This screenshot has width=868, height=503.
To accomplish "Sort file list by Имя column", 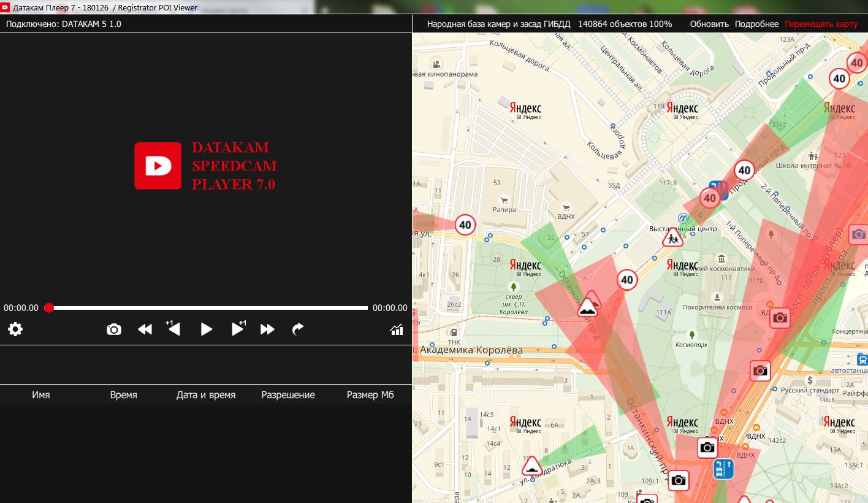I will [x=41, y=395].
